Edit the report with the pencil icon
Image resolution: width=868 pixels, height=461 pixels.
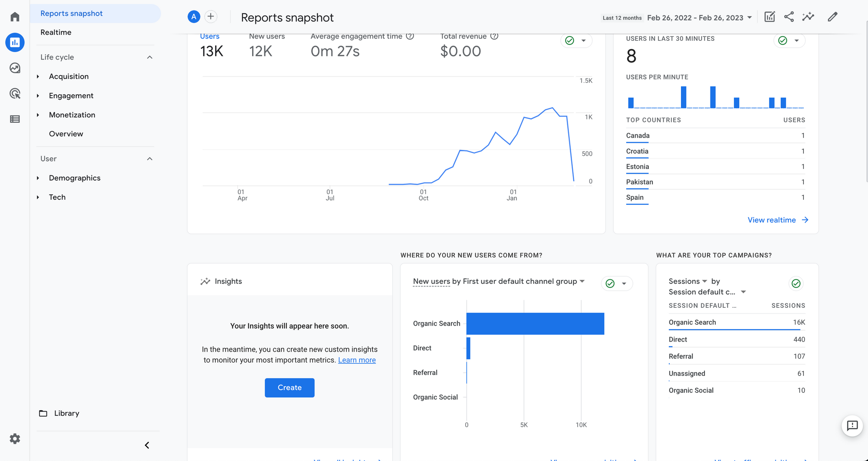832,16
